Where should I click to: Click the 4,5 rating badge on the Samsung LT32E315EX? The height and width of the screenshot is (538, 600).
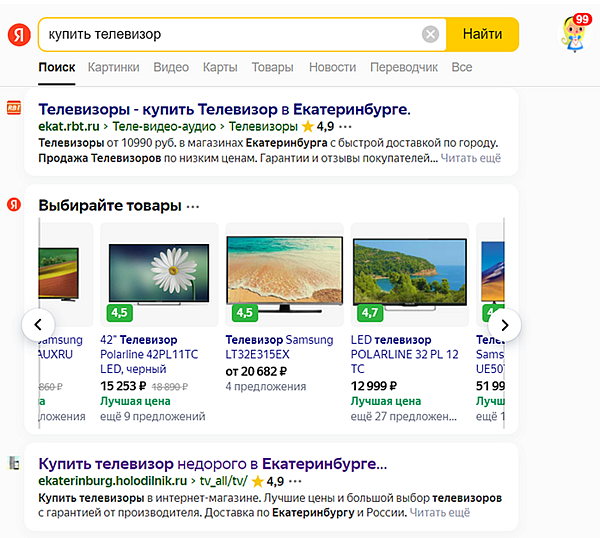(245, 313)
